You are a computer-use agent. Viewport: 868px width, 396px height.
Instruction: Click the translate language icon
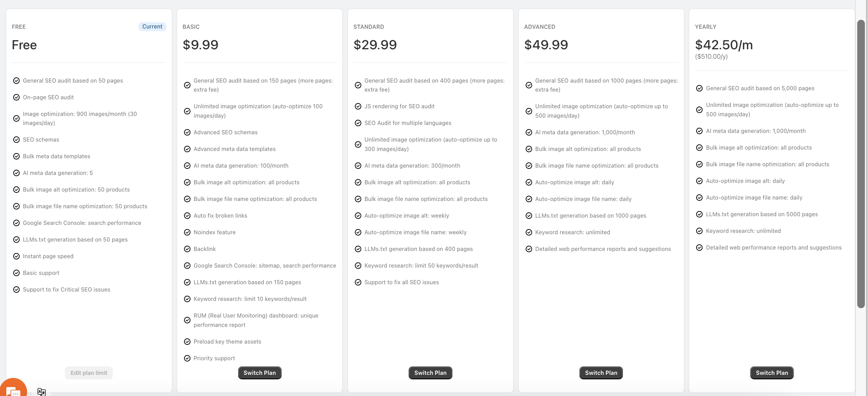[x=42, y=392]
